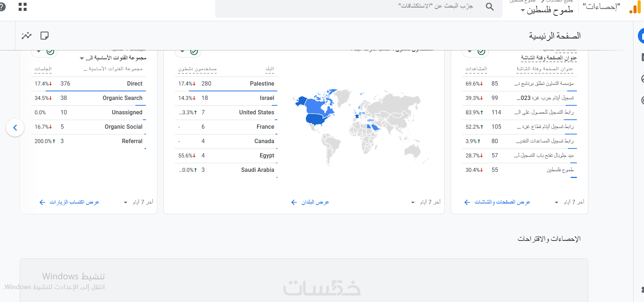Open the Google apps grid icon
This screenshot has height=302, width=644.
23,7
